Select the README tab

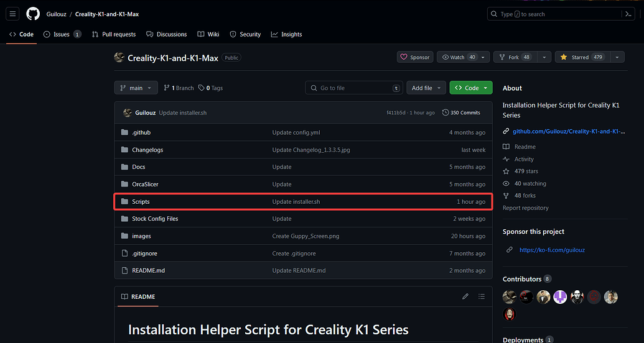[138, 296]
